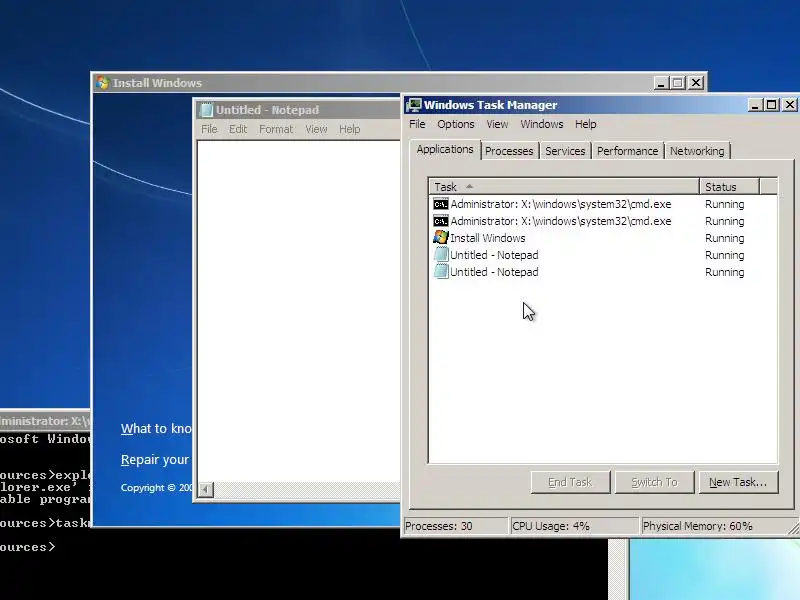Click Notepad's horizontal scrollbar left arrow
Viewport: 800px width, 600px height.
[x=206, y=489]
